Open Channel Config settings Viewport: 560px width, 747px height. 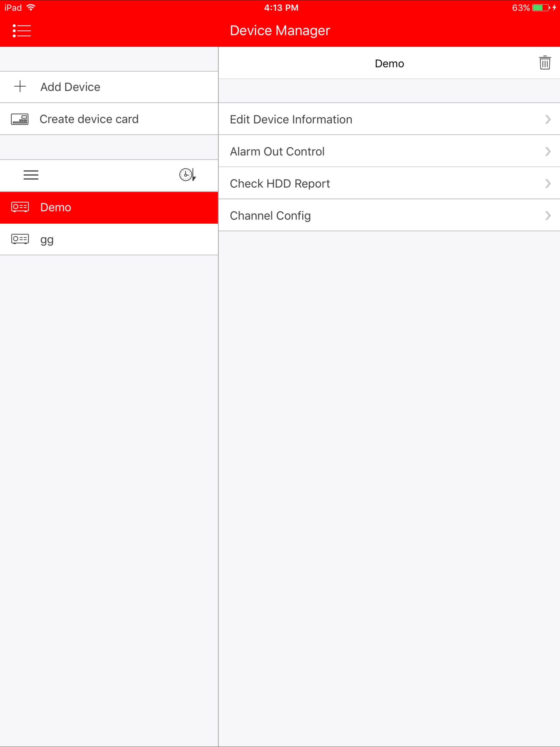pyautogui.click(x=270, y=216)
